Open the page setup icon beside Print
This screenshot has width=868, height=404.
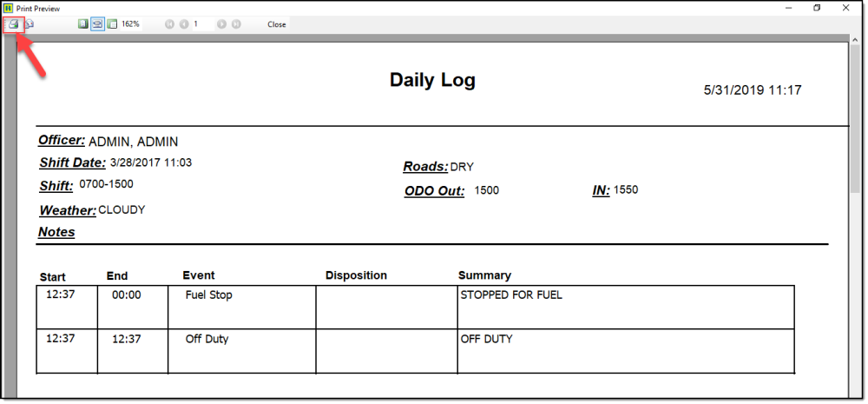[29, 24]
